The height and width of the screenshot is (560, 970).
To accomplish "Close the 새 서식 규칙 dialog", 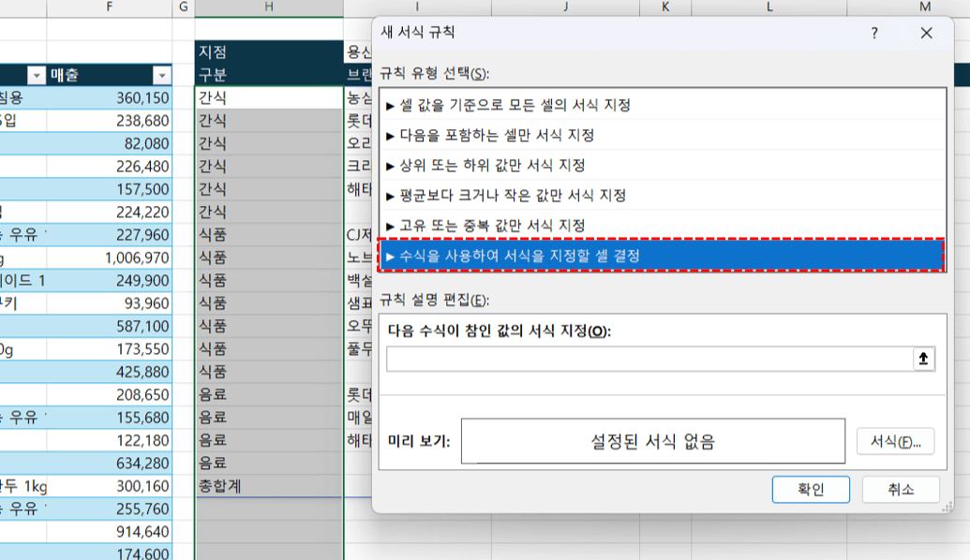I will click(926, 34).
